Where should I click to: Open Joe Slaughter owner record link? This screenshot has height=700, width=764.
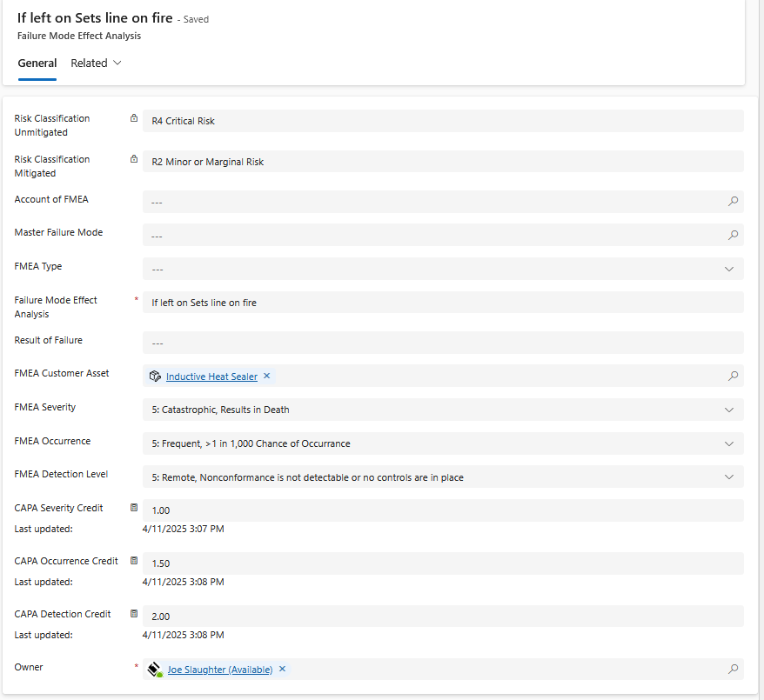pyautogui.click(x=220, y=670)
